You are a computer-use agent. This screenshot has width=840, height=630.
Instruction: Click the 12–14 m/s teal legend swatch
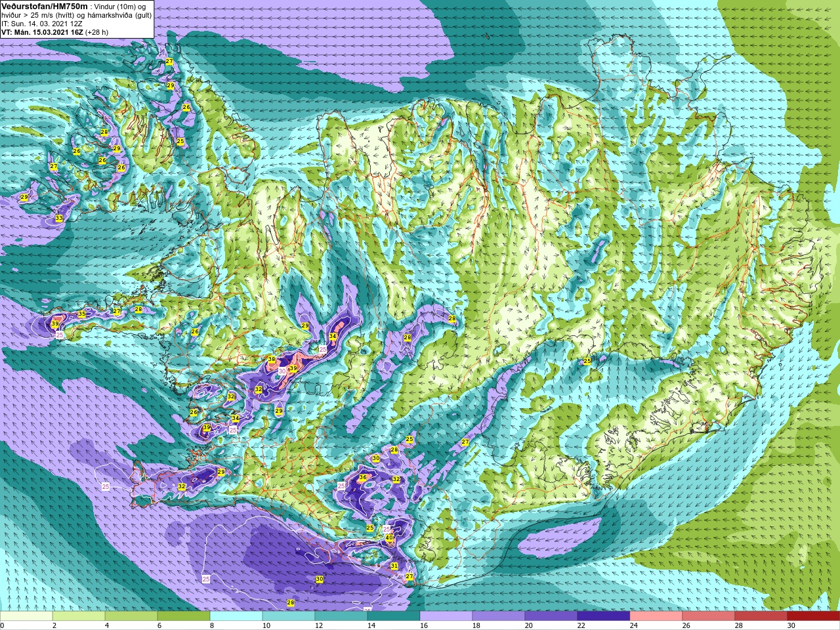[341, 616]
